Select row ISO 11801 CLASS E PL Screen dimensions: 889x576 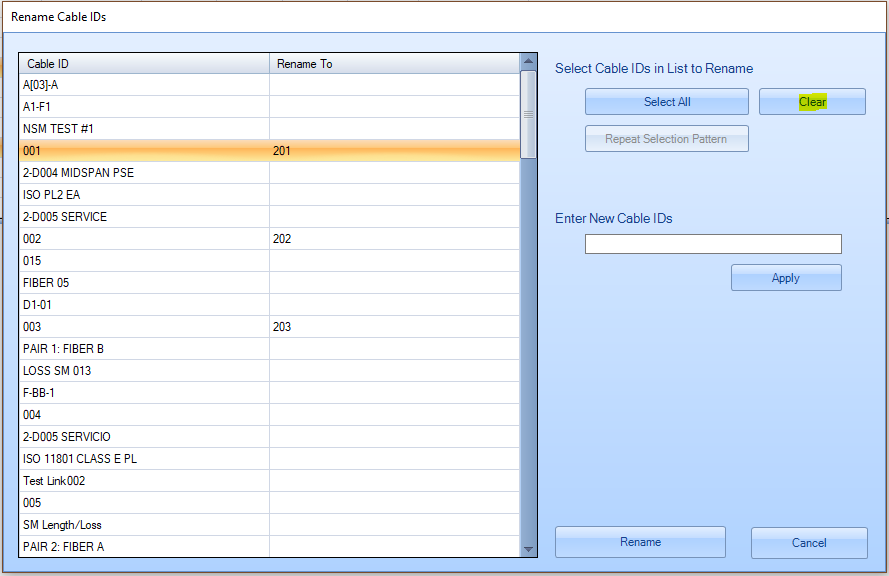click(x=269, y=459)
